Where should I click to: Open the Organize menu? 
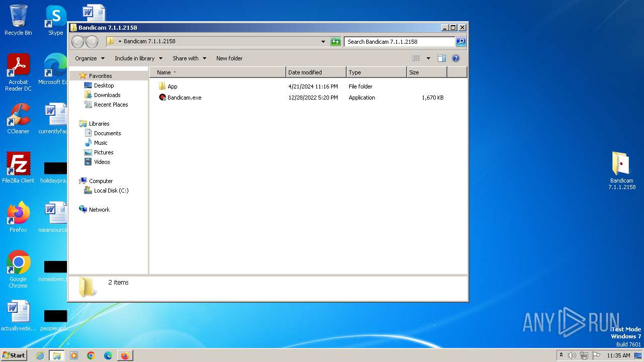[x=90, y=58]
